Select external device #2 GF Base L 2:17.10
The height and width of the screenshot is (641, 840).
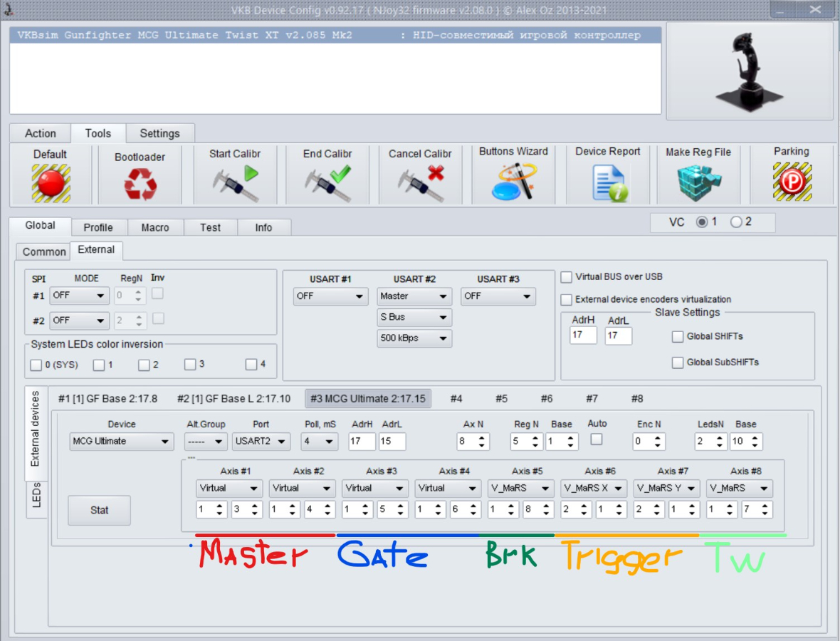coord(233,399)
